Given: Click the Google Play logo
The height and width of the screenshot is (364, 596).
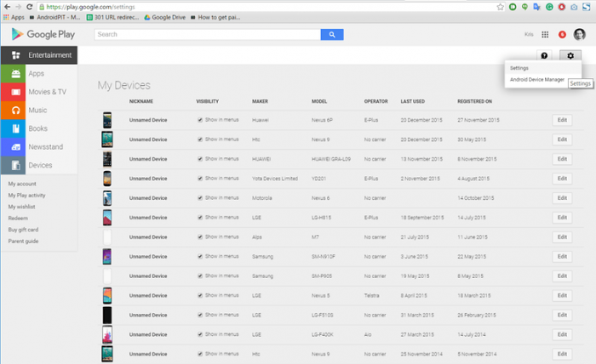Looking at the screenshot, I should click(x=43, y=35).
